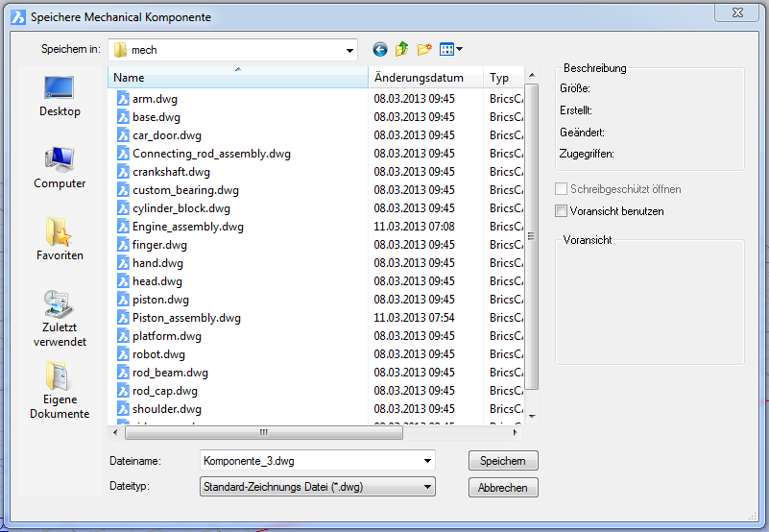The height and width of the screenshot is (532, 769).
Task: Click the Back navigation arrow icon
Action: click(380, 50)
